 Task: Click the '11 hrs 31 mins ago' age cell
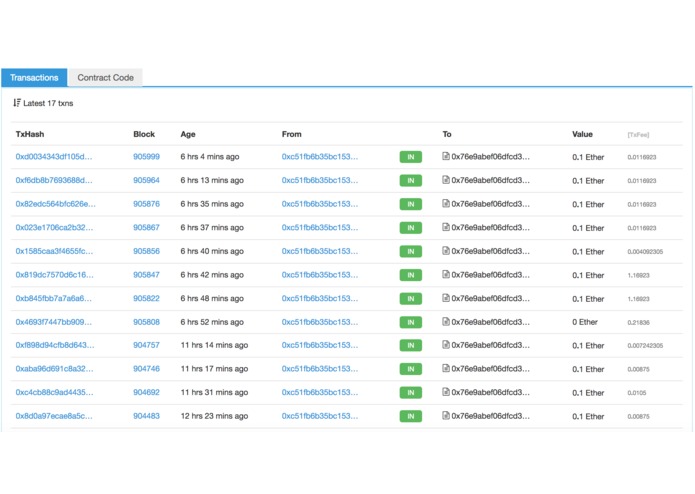[x=214, y=392]
